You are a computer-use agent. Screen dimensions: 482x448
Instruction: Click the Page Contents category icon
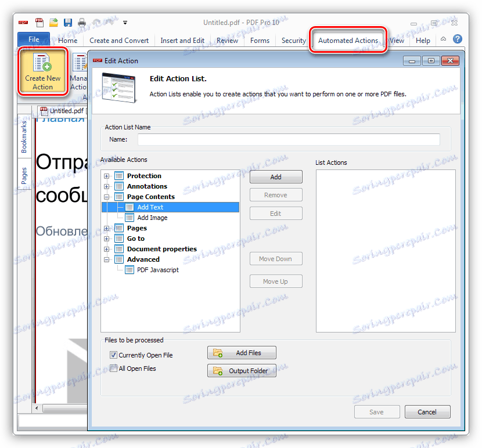point(119,197)
